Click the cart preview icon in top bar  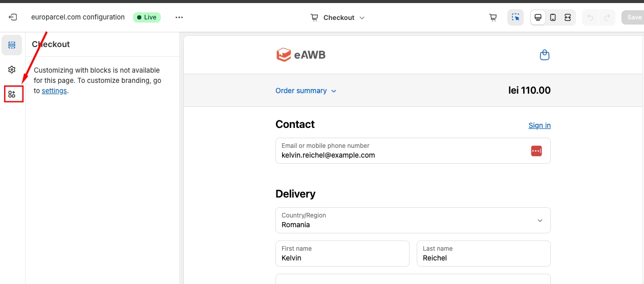(x=493, y=17)
